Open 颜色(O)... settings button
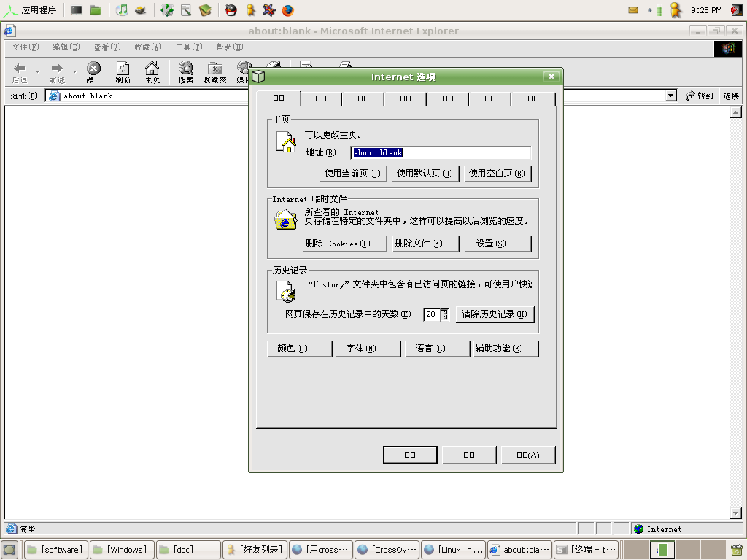 point(299,349)
